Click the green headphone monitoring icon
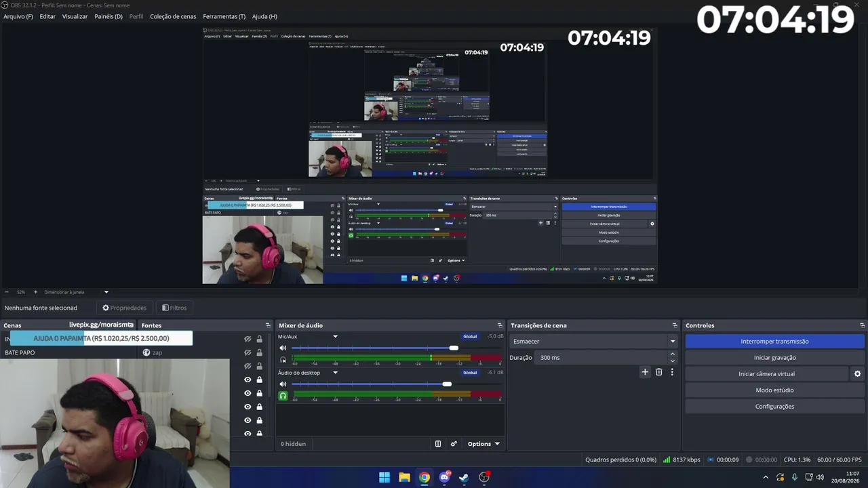 click(x=283, y=396)
